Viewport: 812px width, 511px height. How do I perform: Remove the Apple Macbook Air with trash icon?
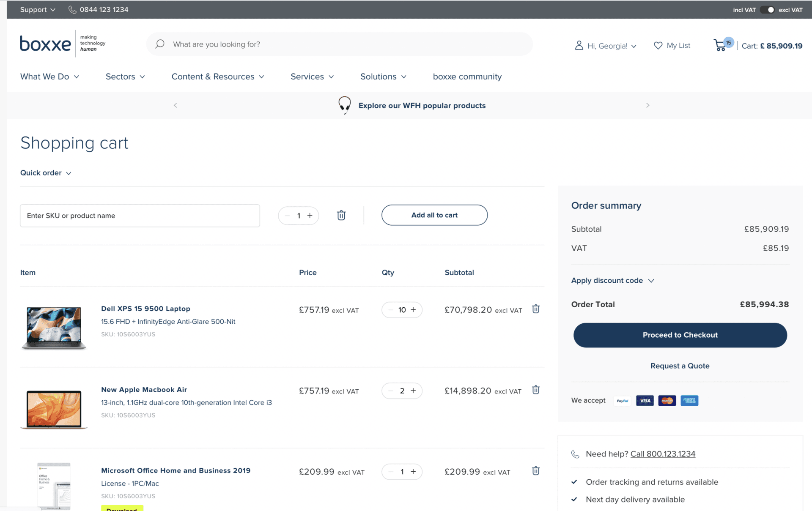535,390
